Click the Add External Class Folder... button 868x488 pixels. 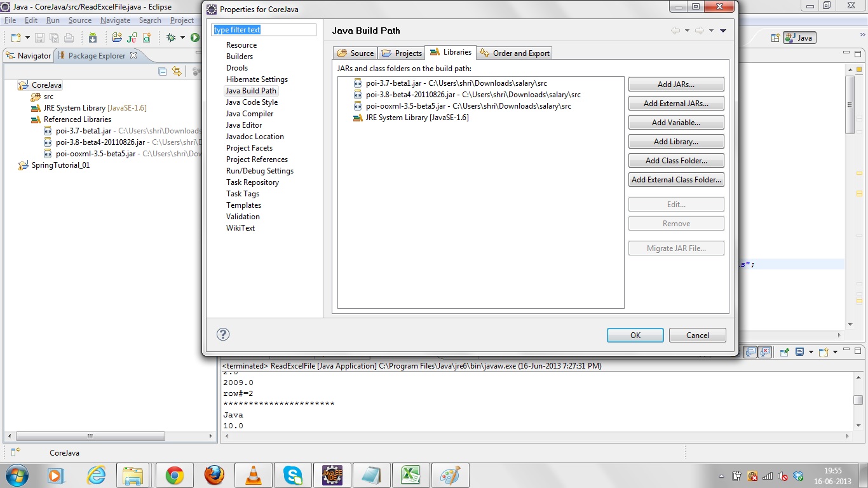tap(676, 180)
